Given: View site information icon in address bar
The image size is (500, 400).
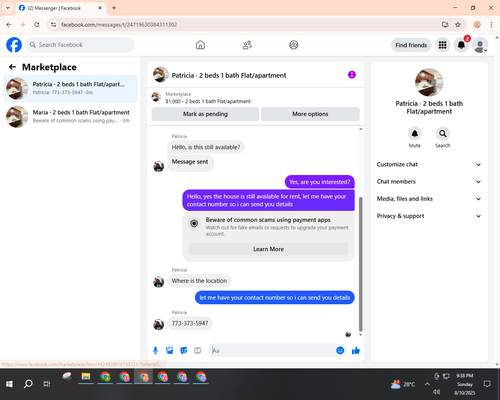Looking at the screenshot, I should 53,25.
